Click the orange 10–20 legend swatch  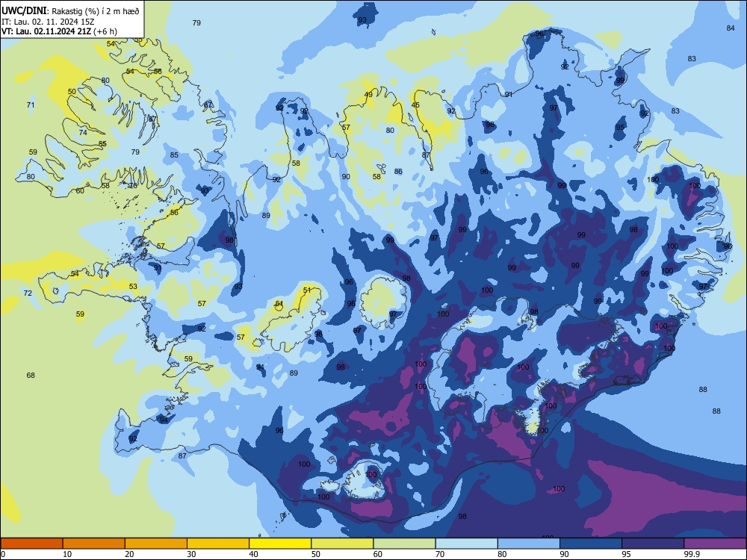click(94, 544)
